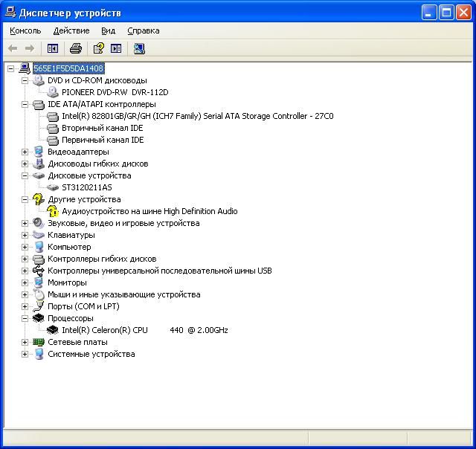The height and width of the screenshot is (449, 476).
Task: Expand the Компьютер branch
Action: click(x=25, y=248)
